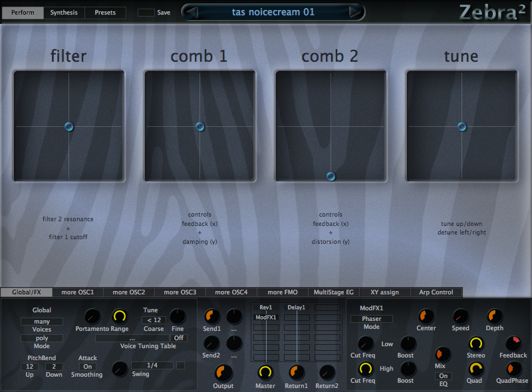Click the Zebra2 logo
This screenshot has width=532, height=392.
pyautogui.click(x=492, y=12)
